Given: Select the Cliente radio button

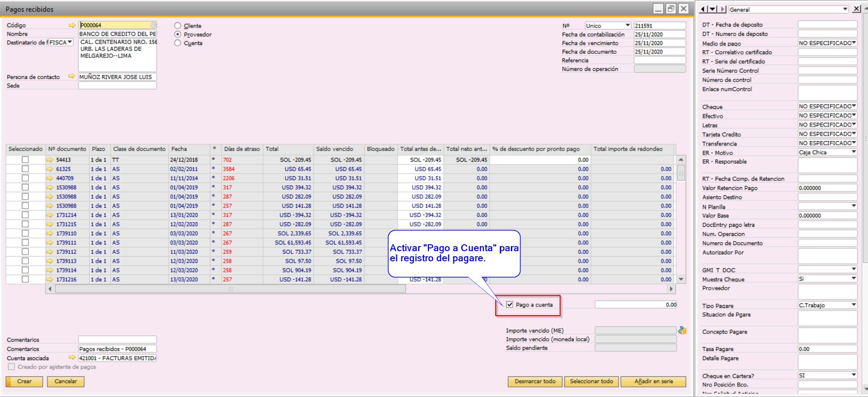Looking at the screenshot, I should (178, 26).
